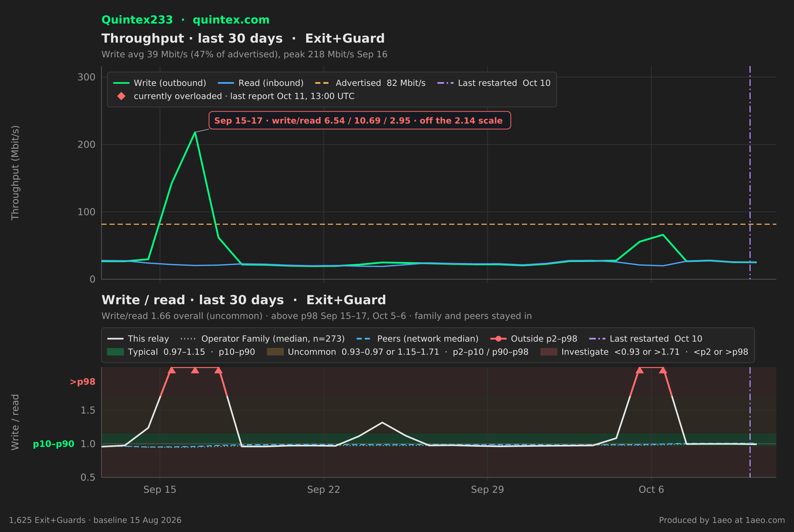Click the Quintex233 relay name heading

tap(137, 20)
